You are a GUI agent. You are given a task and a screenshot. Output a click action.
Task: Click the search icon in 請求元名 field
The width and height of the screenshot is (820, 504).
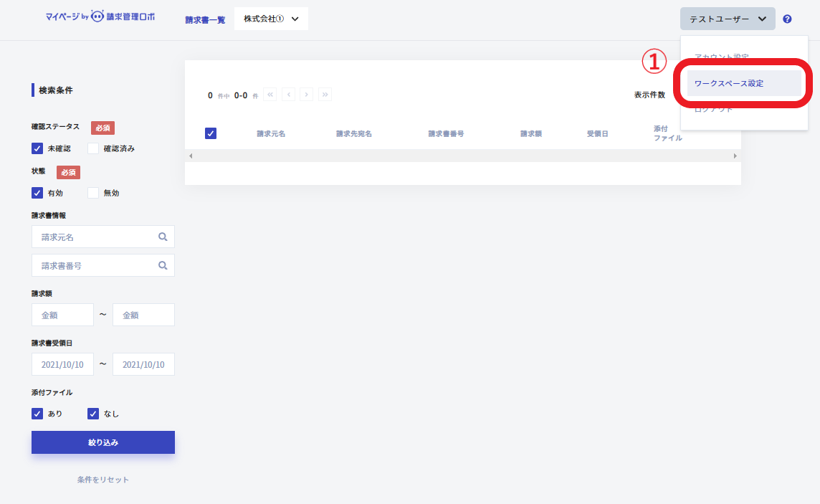point(163,237)
